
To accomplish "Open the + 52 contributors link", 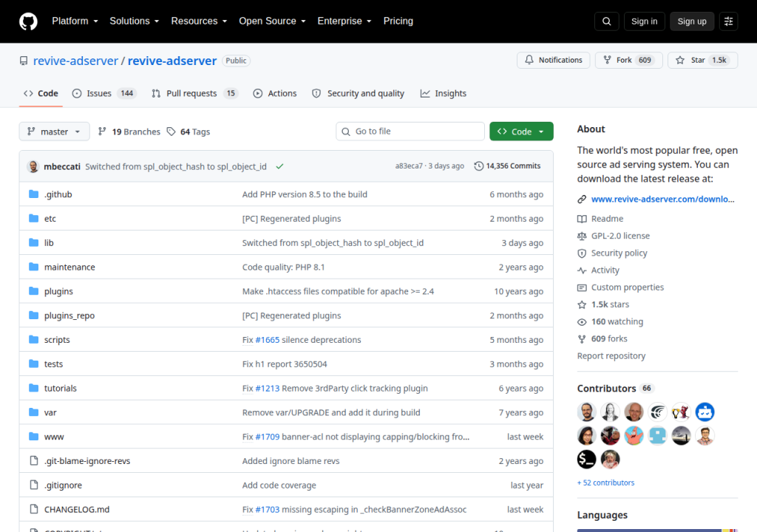I will [x=606, y=482].
